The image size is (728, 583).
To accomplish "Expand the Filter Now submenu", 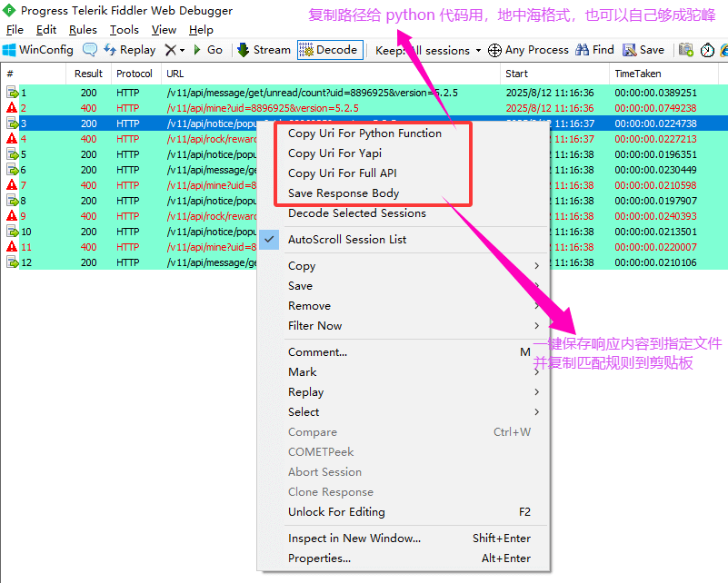I will pos(537,326).
